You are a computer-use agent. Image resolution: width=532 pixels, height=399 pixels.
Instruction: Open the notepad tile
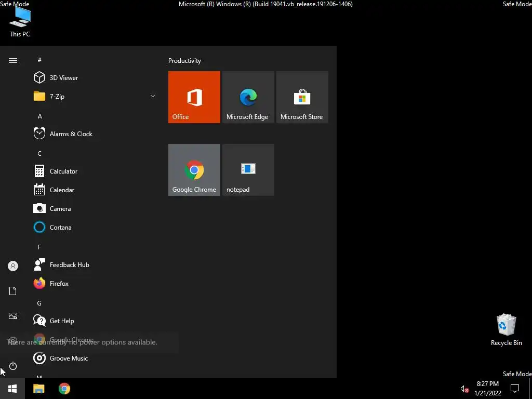coord(248,170)
